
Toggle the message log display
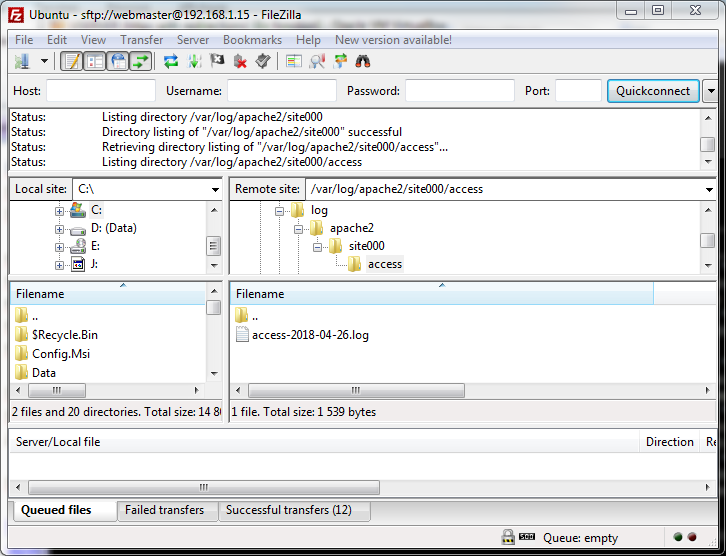tap(72, 61)
